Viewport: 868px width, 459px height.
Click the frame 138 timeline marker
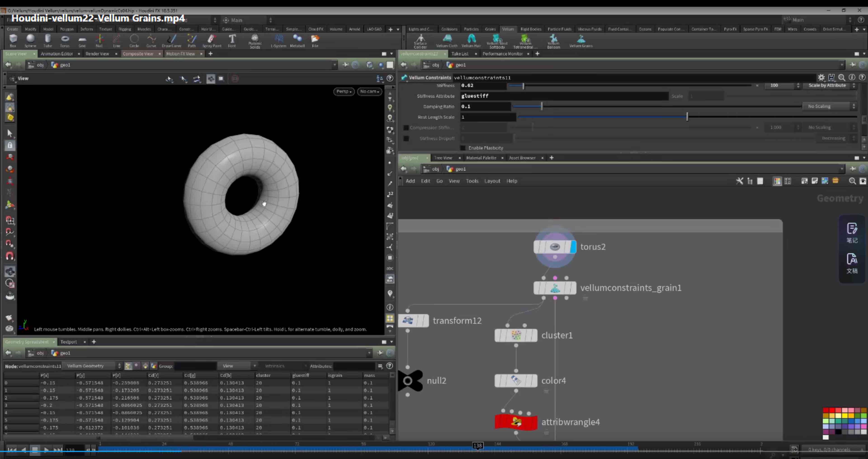477,445
